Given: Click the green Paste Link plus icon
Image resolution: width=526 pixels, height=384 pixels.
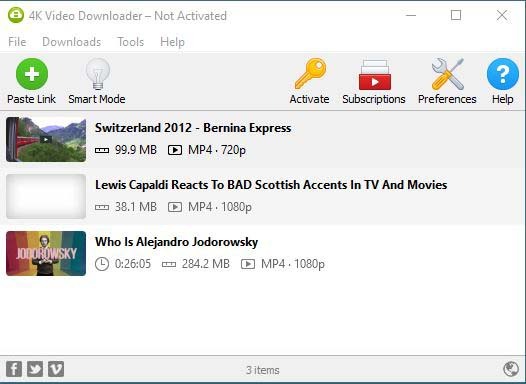Looking at the screenshot, I should [32, 74].
